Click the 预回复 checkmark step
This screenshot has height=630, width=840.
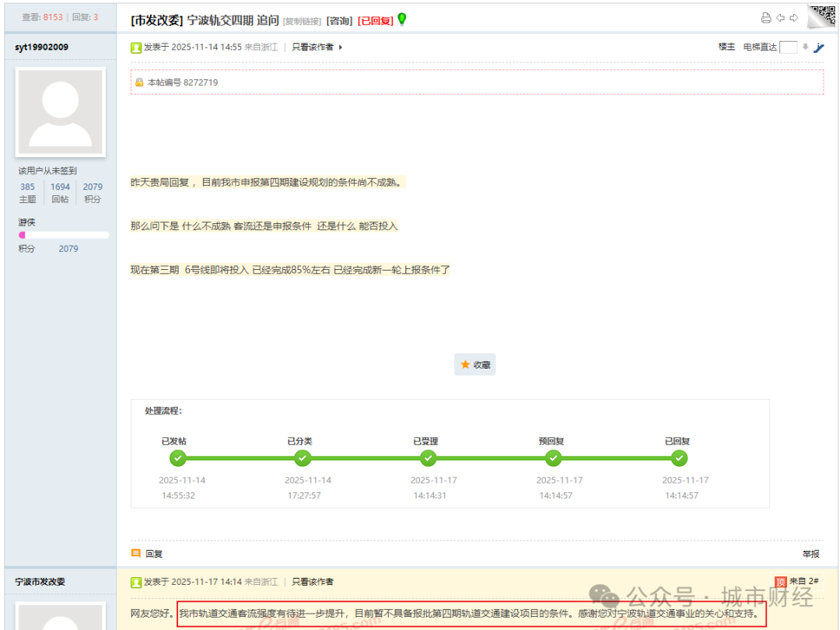click(x=554, y=458)
